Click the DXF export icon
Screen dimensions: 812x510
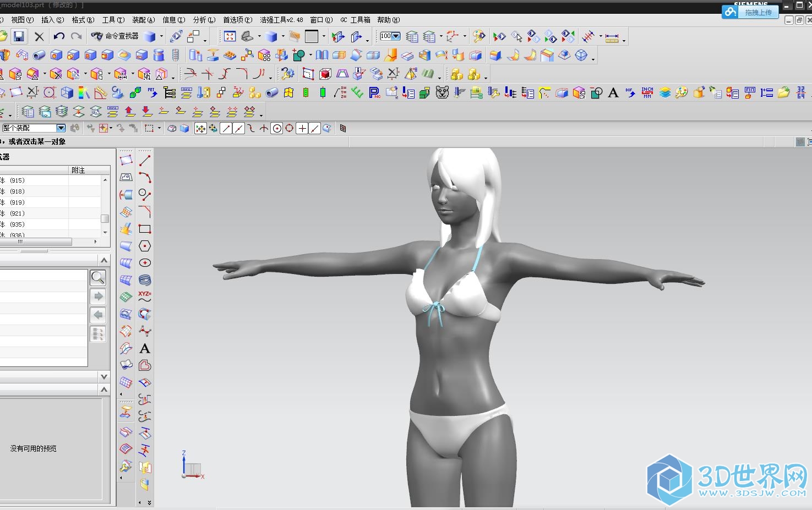(630, 92)
